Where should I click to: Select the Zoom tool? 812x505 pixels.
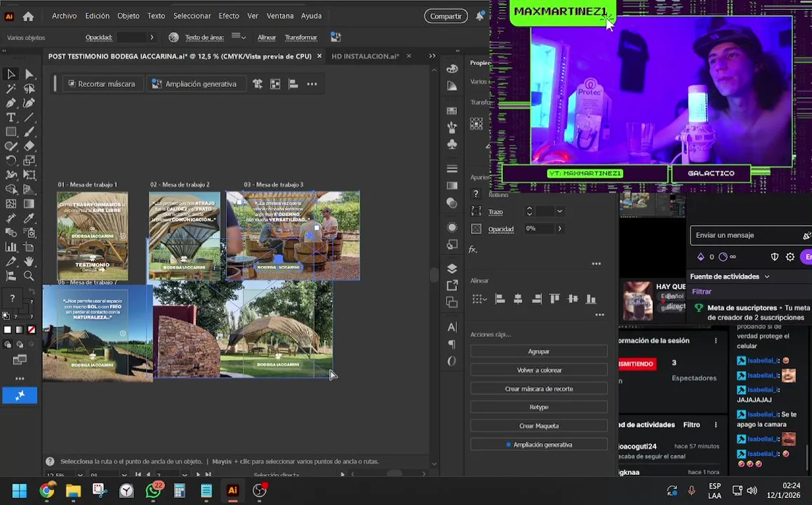[29, 276]
